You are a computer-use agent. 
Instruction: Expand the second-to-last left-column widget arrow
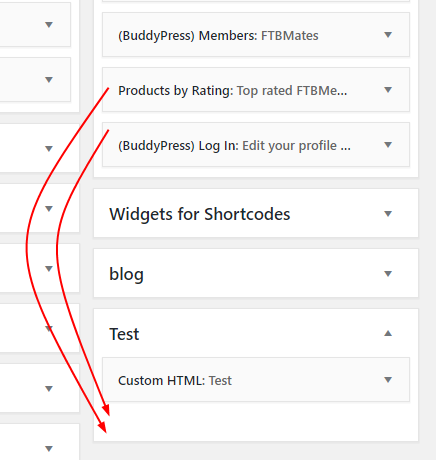(x=49, y=388)
